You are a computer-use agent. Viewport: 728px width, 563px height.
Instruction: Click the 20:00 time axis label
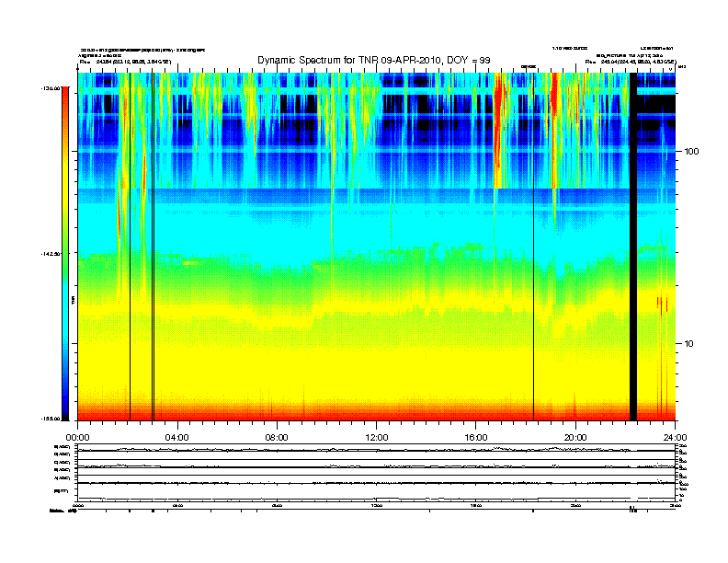pyautogui.click(x=575, y=438)
